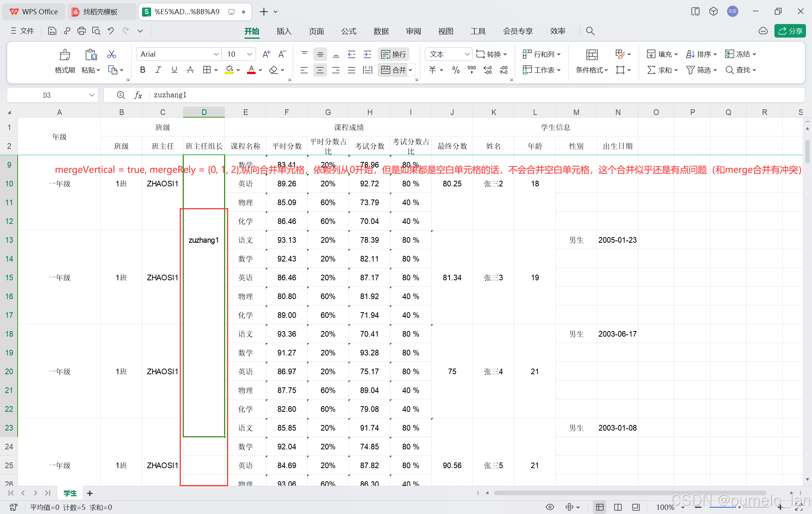
Task: Select the 学生 sheet tab
Action: (x=70, y=493)
